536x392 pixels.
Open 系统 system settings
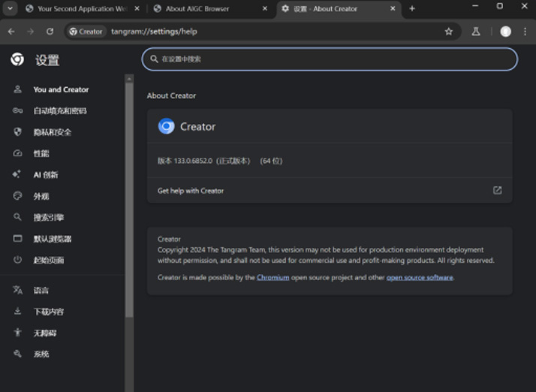[41, 354]
